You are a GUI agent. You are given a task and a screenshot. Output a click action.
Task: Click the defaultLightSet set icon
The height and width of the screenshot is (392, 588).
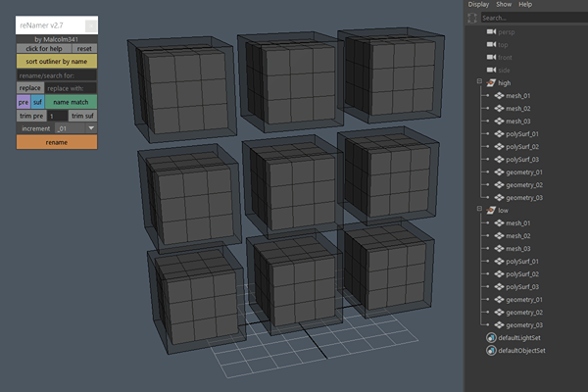click(x=491, y=337)
